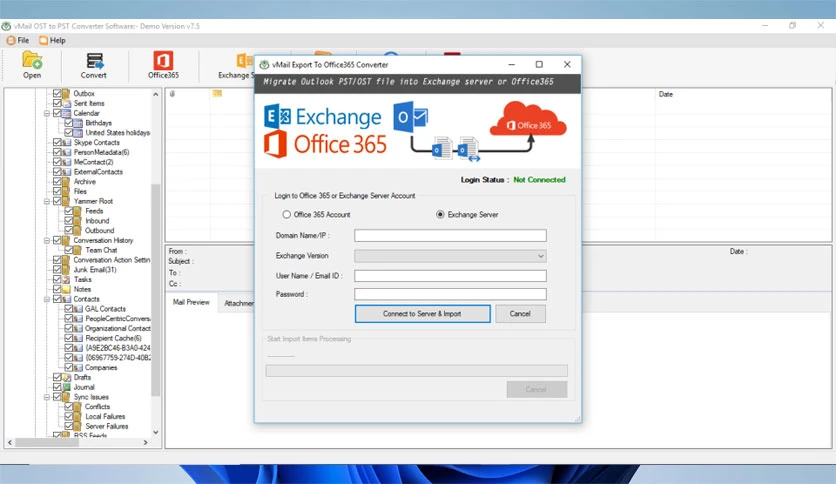Click the Local Failures folder icon

78,416
